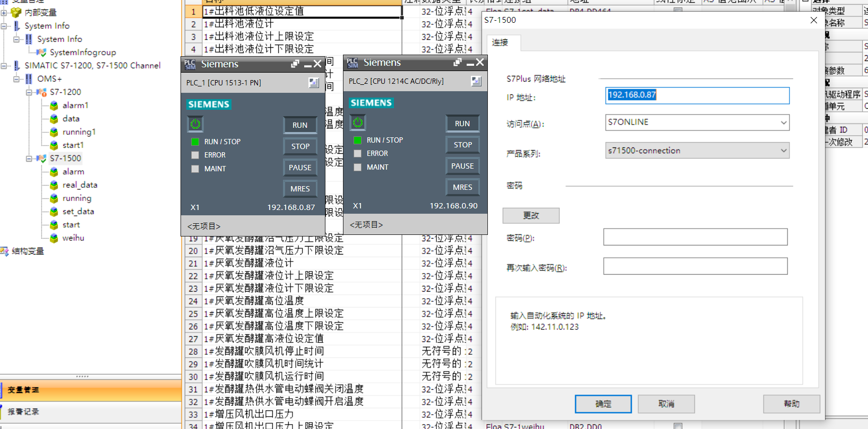Toggle the MAINT indicator in PLC_1
Image resolution: width=868 pixels, height=429 pixels.
[x=195, y=169]
